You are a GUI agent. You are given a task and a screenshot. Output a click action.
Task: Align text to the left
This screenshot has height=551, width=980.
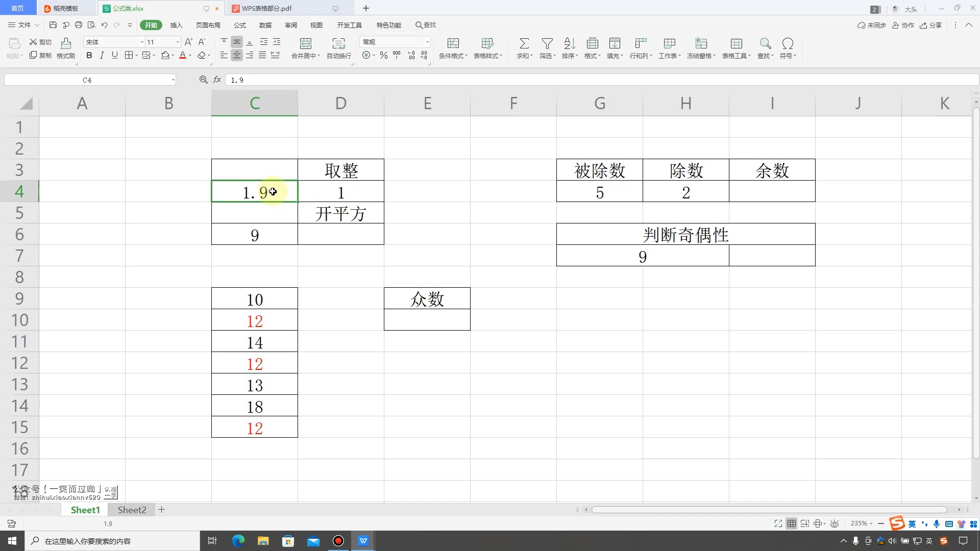click(224, 55)
